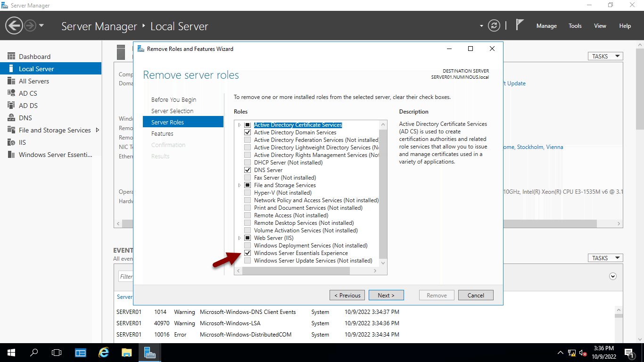This screenshot has width=644, height=362.
Task: Go to the Server Selection step
Action: tap(172, 111)
